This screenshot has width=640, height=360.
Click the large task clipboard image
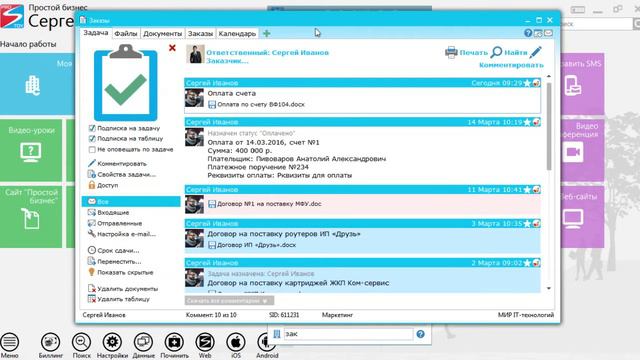[x=126, y=83]
